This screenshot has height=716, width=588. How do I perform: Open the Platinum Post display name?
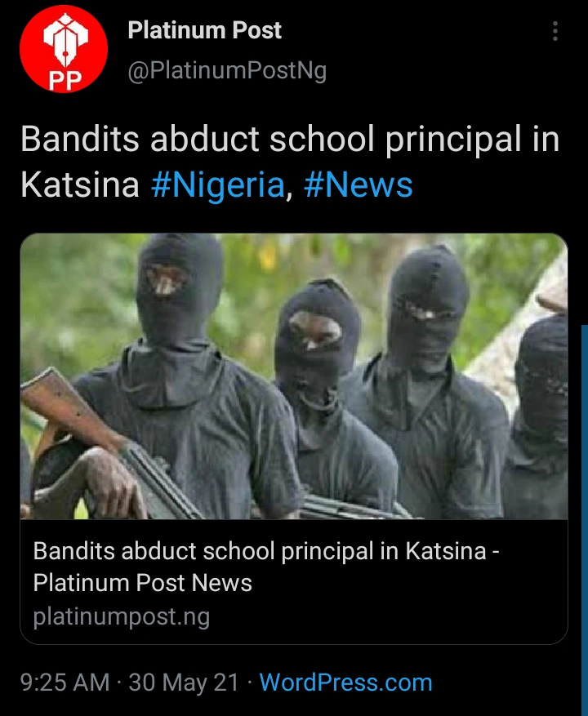click(x=204, y=30)
